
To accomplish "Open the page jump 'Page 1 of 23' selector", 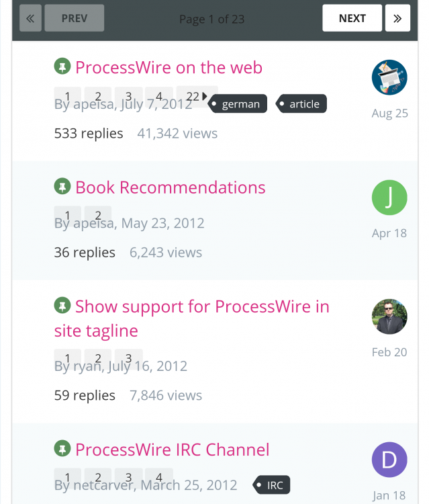I will (211, 19).
